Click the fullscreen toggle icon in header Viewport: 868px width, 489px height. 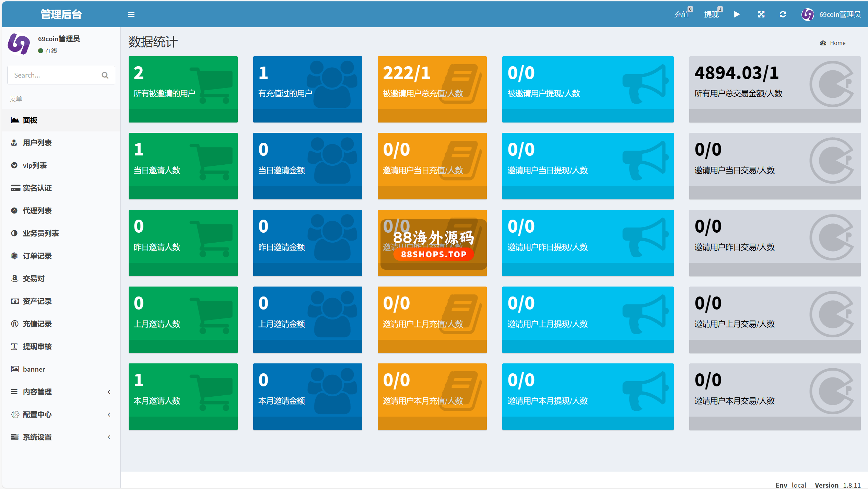point(761,14)
